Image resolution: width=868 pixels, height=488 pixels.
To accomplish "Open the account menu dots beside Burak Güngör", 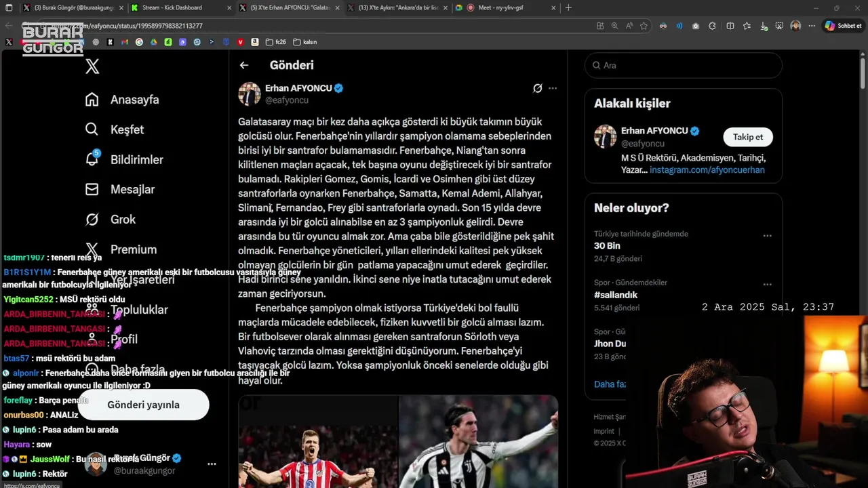I will [212, 464].
